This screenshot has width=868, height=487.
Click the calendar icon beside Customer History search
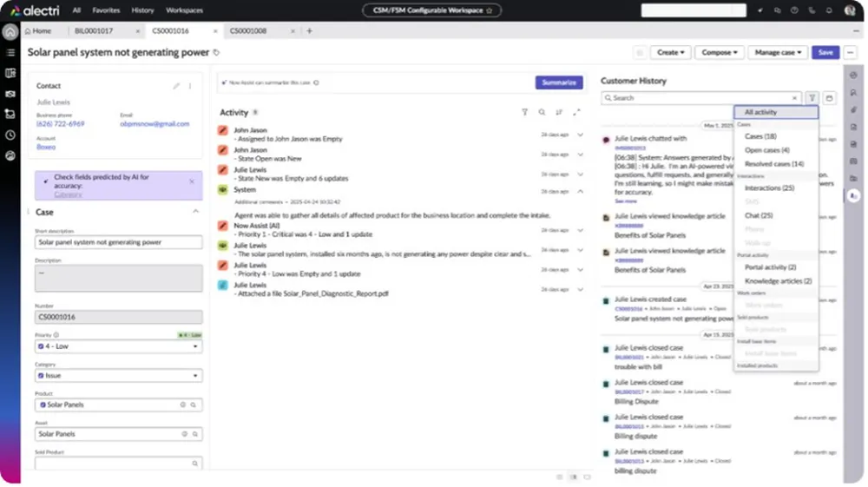829,98
